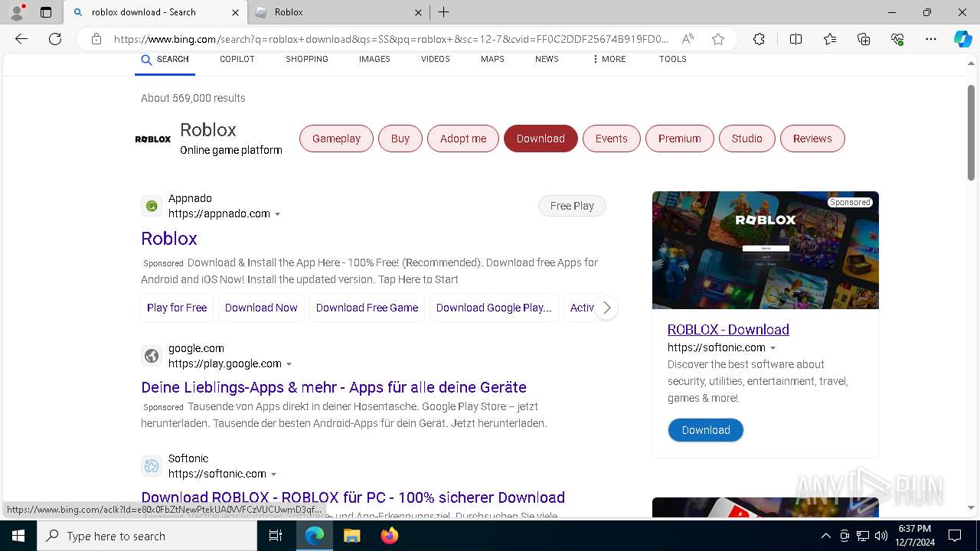Open Browser essentials icon
The width and height of the screenshot is (980, 551).
click(897, 39)
